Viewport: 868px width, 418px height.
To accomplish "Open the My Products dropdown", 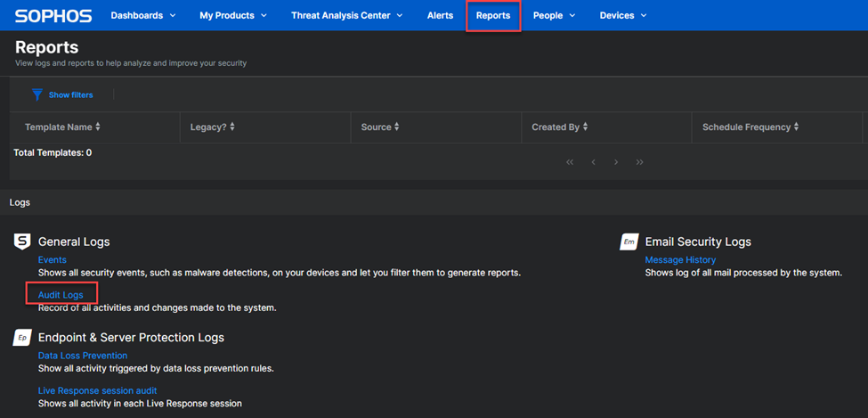I will tap(232, 15).
